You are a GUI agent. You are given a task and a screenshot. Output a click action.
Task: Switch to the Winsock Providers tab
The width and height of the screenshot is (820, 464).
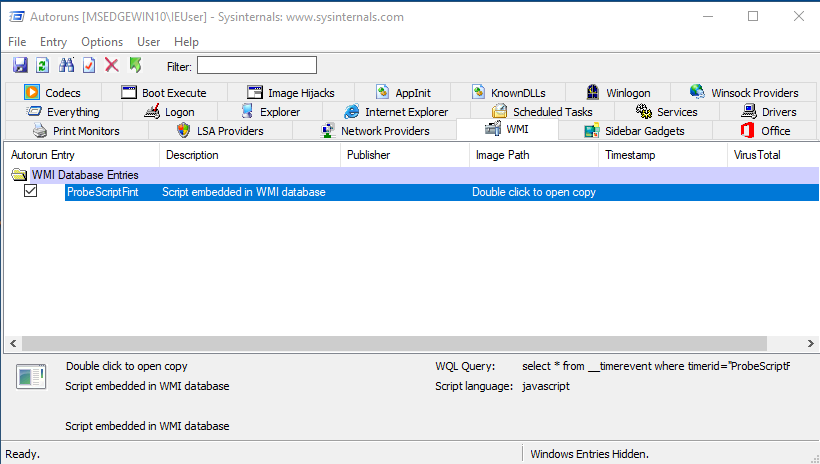click(x=743, y=93)
